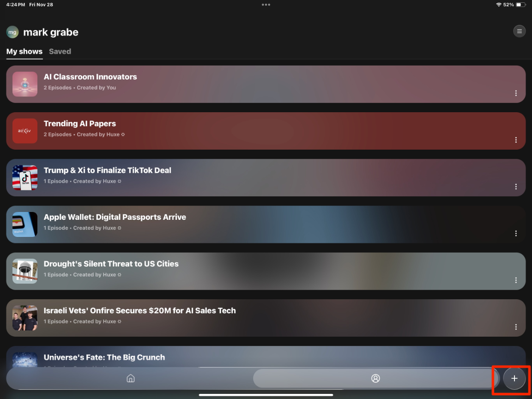Tap the arXiv thumbnail artwork

click(25, 131)
